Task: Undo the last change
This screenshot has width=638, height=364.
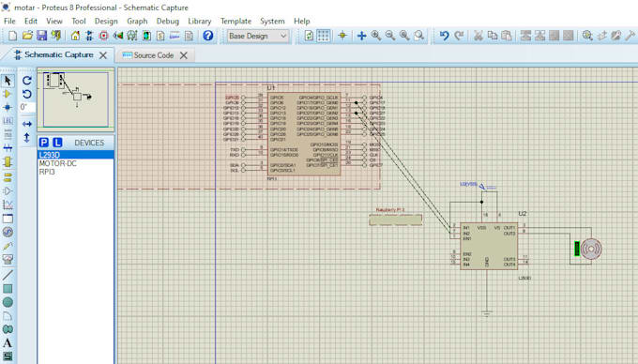Action: (x=444, y=36)
